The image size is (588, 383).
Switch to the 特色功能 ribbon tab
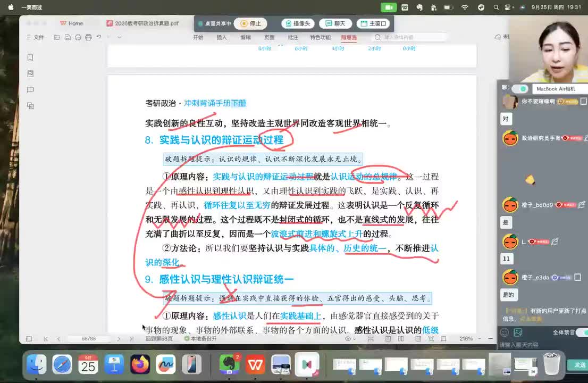point(320,37)
